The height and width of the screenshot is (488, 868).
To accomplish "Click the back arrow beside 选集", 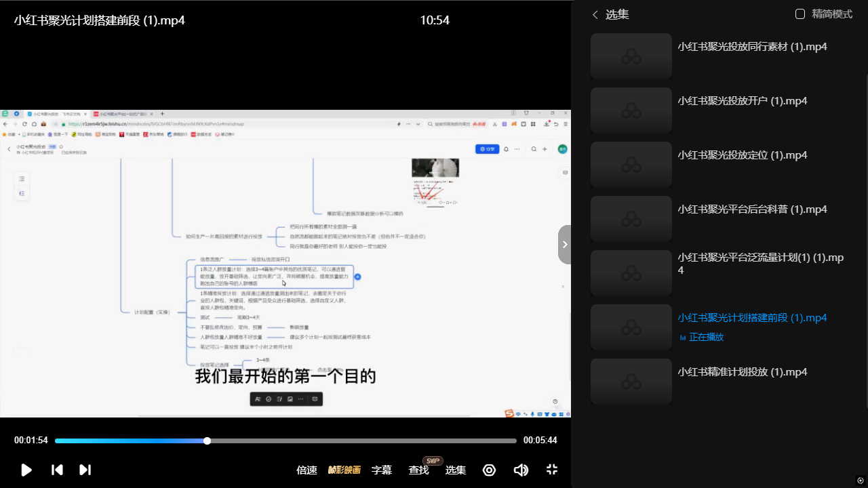I will [x=595, y=14].
